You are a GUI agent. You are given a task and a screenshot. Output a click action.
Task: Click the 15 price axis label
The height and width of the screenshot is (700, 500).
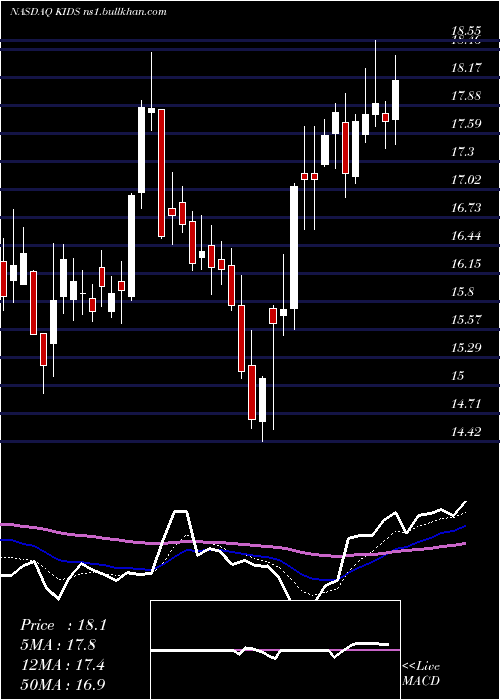pyautogui.click(x=458, y=376)
